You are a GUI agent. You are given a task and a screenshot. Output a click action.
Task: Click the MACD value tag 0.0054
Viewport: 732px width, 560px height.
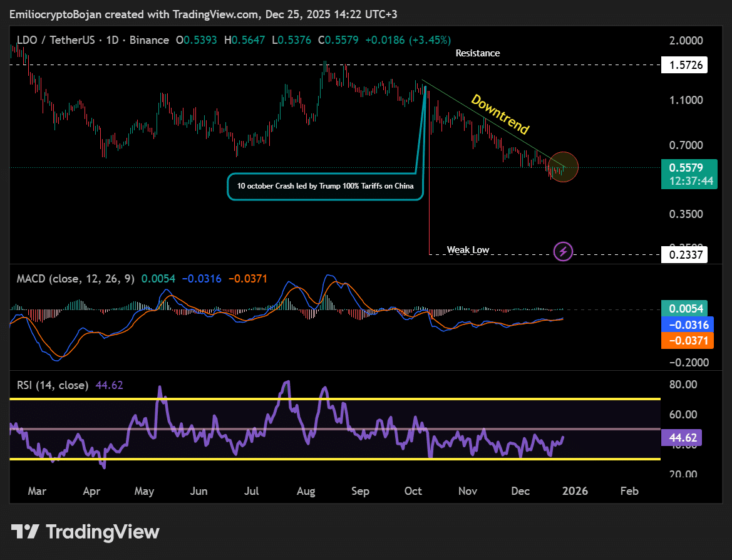[x=684, y=308]
